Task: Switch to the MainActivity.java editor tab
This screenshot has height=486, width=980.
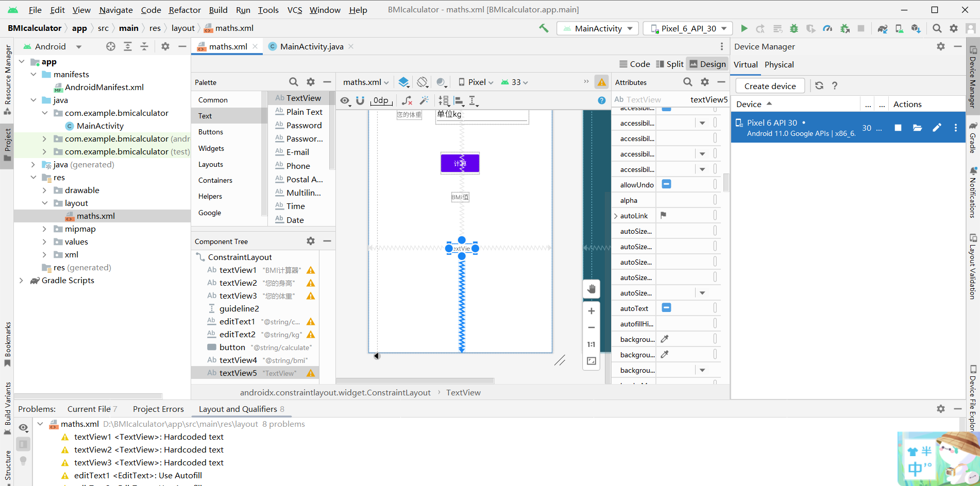Action: click(x=311, y=46)
